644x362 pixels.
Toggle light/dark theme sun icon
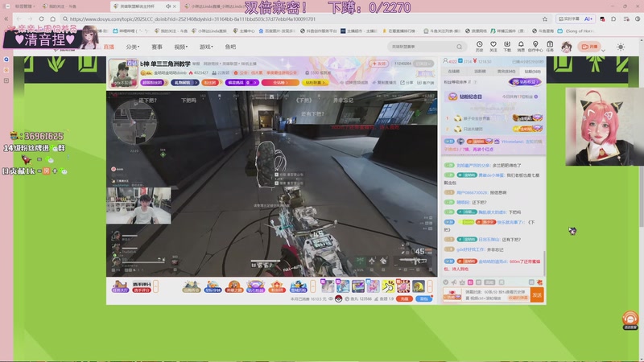(621, 47)
